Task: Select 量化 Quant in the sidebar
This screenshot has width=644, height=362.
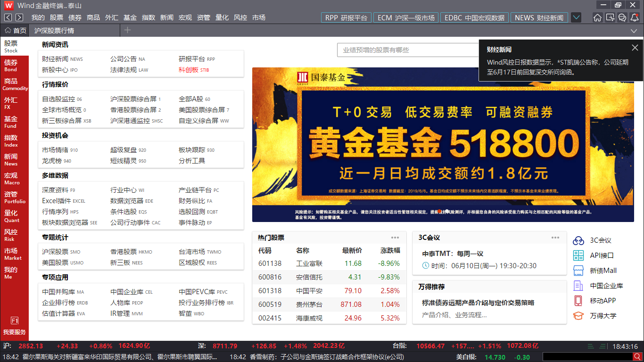Action: pyautogui.click(x=14, y=216)
